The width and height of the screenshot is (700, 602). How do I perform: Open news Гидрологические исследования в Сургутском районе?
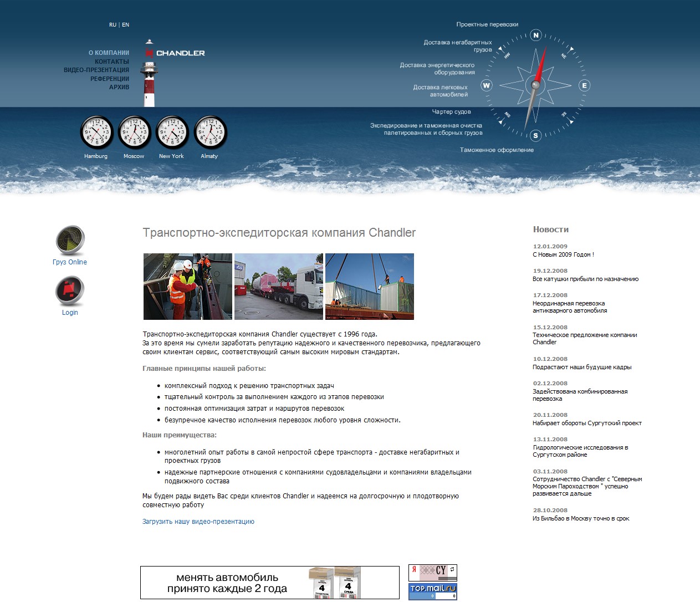[x=580, y=451]
